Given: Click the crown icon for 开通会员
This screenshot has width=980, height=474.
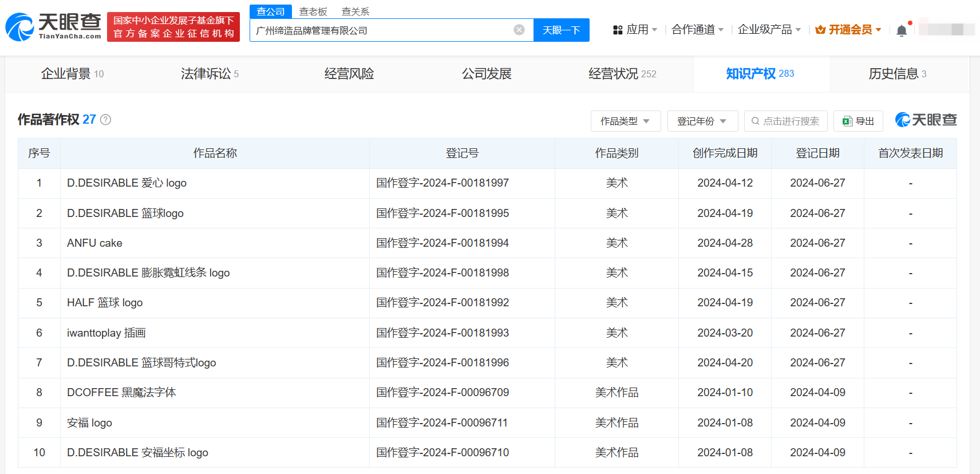Looking at the screenshot, I should [820, 29].
